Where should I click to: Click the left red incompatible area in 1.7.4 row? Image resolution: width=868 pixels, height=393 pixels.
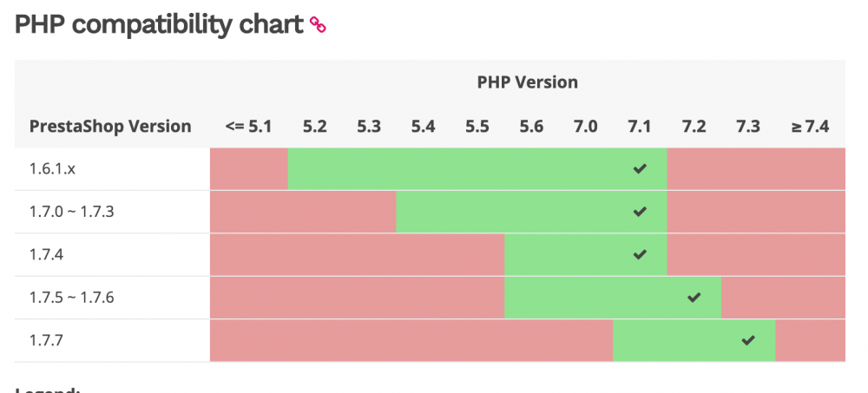tap(356, 254)
